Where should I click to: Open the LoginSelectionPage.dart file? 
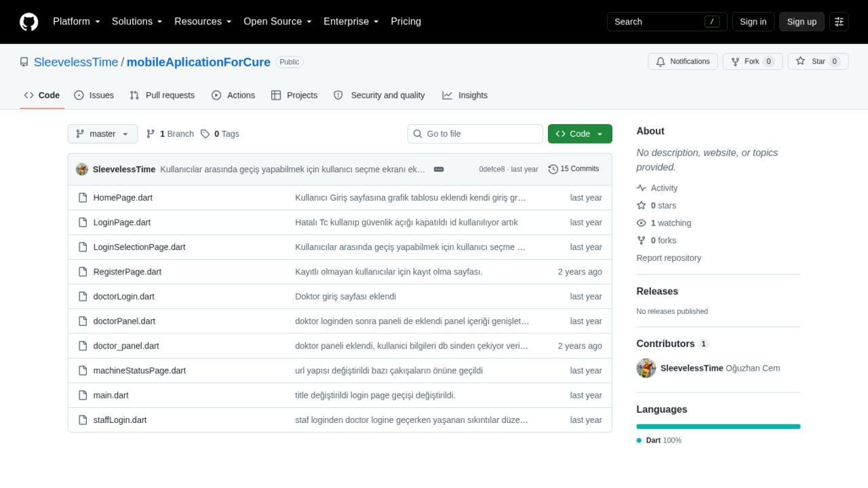pyautogui.click(x=140, y=247)
